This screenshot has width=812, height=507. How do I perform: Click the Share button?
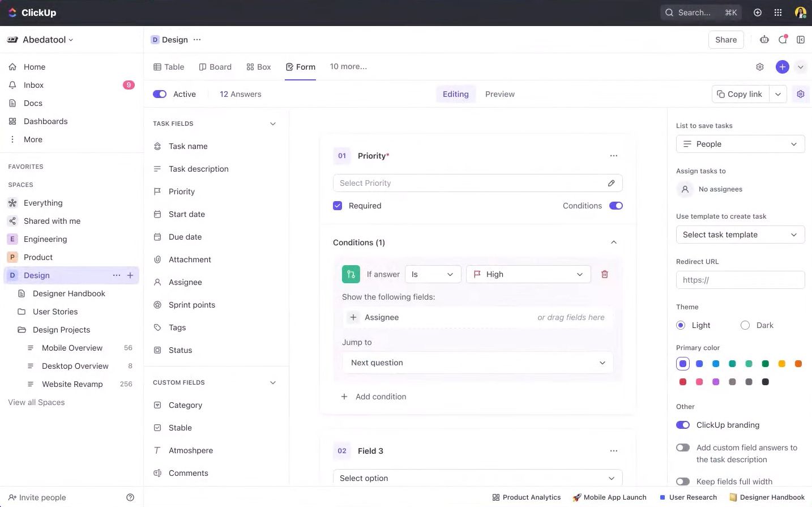(725, 40)
